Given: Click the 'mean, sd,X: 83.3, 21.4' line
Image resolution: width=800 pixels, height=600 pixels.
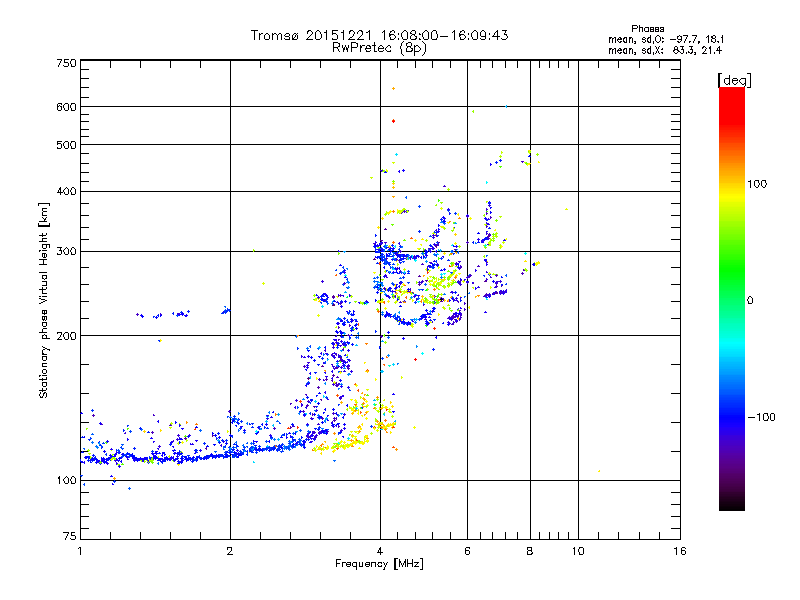Looking at the screenshot, I should tap(665, 50).
